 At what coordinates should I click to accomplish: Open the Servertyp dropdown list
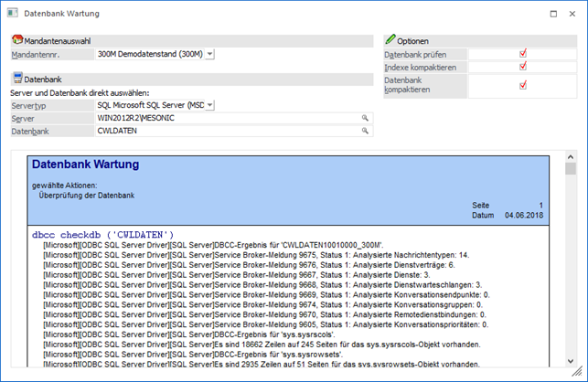[x=210, y=105]
